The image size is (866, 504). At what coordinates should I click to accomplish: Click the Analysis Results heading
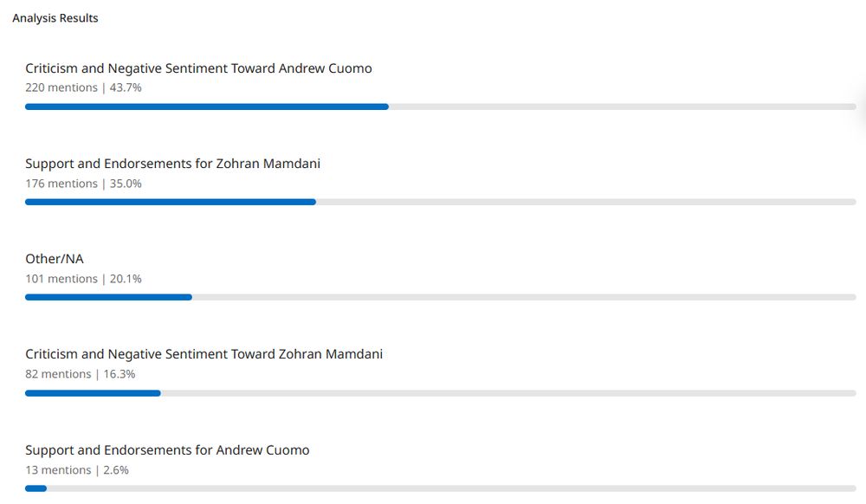click(55, 18)
